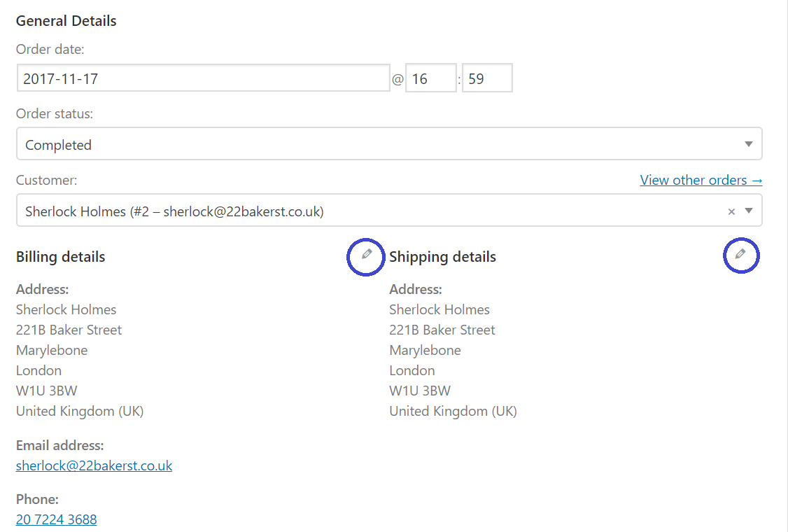Click the Customer label
Viewport: 788px width, 532px height.
coord(47,180)
